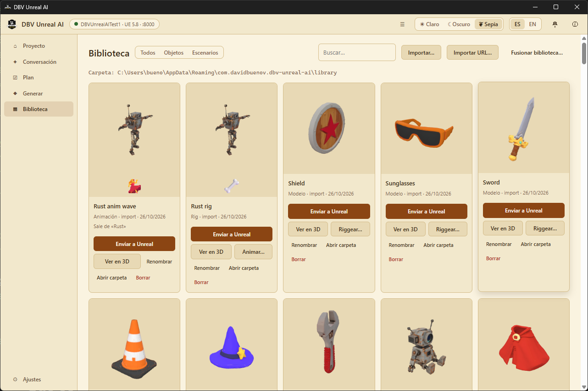
Task: Click Enviar a Unreal on the Sword card
Action: pyautogui.click(x=524, y=211)
